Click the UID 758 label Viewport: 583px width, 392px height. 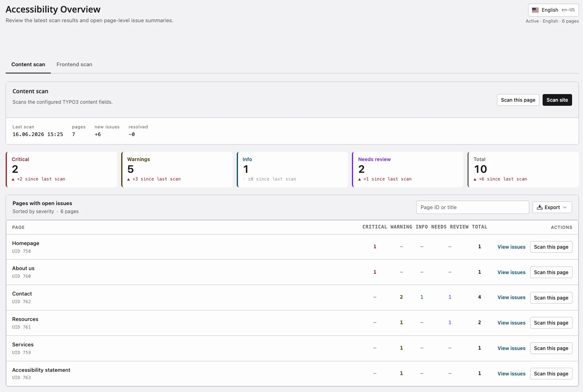pos(21,252)
